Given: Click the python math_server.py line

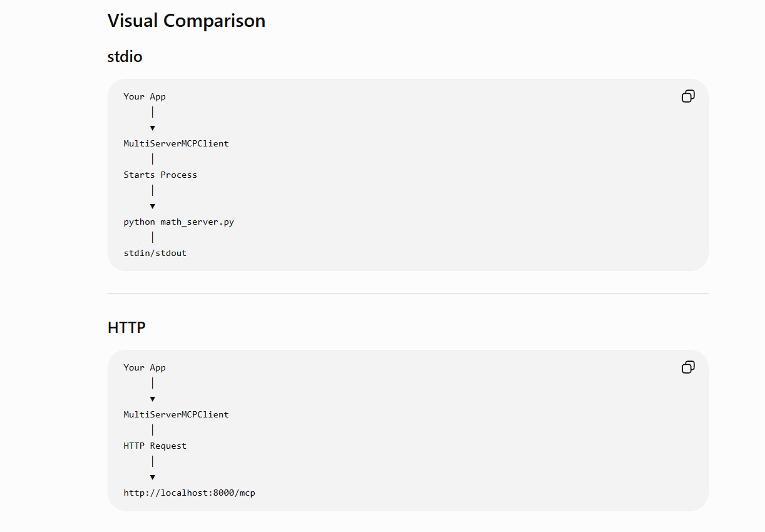Looking at the screenshot, I should click(x=178, y=222).
